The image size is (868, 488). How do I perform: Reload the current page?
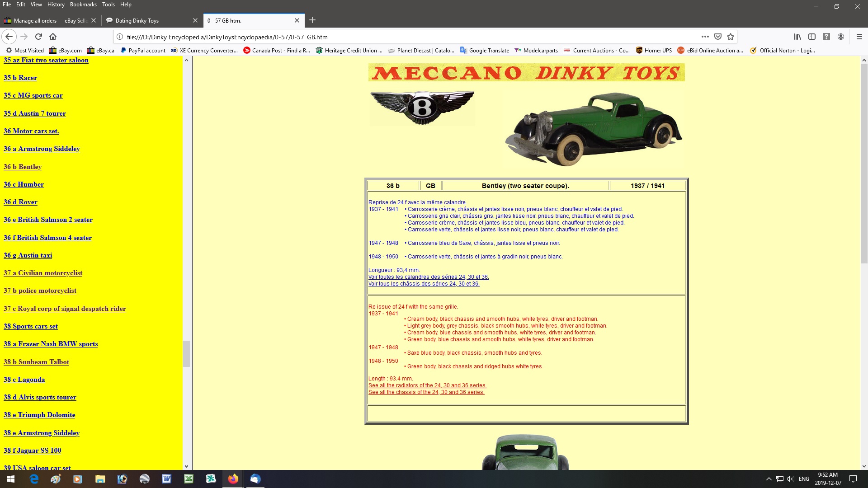(38, 37)
